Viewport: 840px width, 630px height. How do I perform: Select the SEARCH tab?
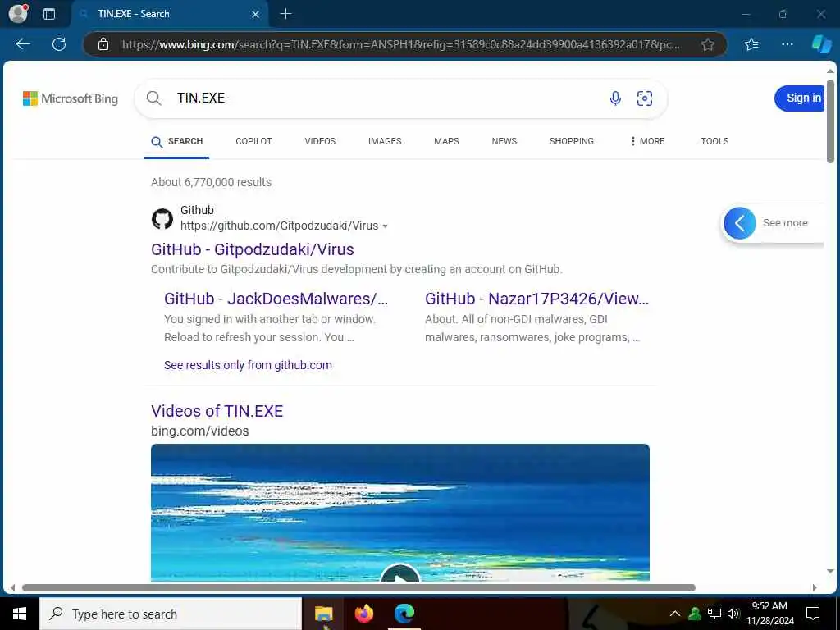pos(177,141)
